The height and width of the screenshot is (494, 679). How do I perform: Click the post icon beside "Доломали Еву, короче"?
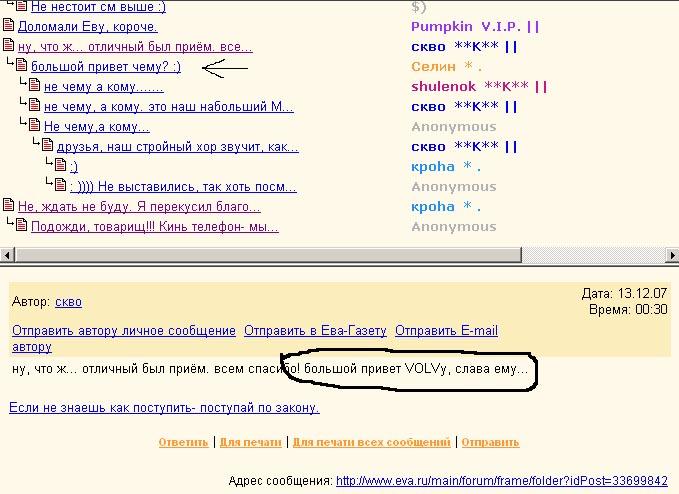(10, 27)
